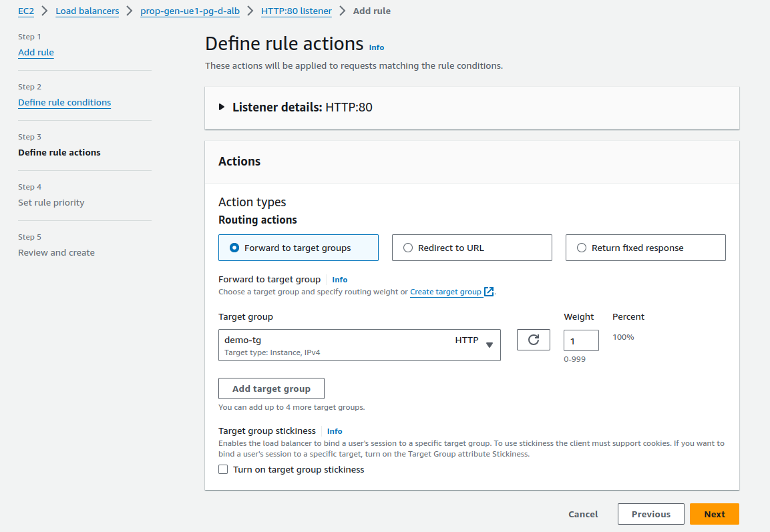Image resolution: width=770 pixels, height=532 pixels.
Task: Enable Turn on target group stickiness
Action: point(223,469)
